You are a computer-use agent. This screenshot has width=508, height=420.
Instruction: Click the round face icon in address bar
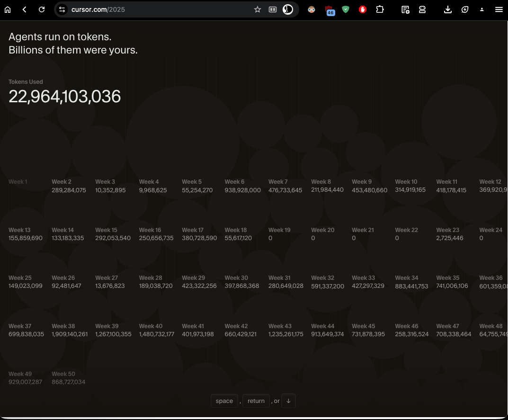click(x=288, y=9)
